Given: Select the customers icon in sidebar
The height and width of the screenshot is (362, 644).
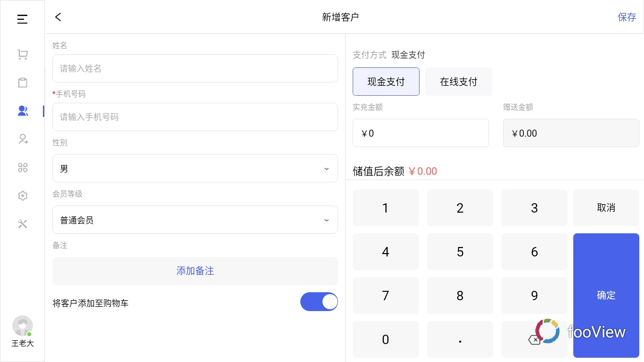Looking at the screenshot, I should [x=23, y=111].
